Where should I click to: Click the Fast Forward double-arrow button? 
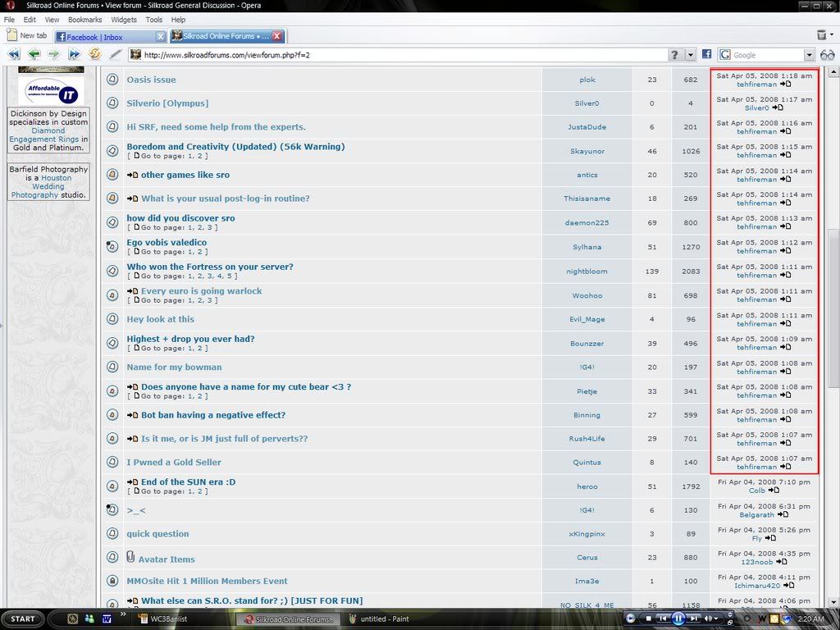click(x=74, y=54)
